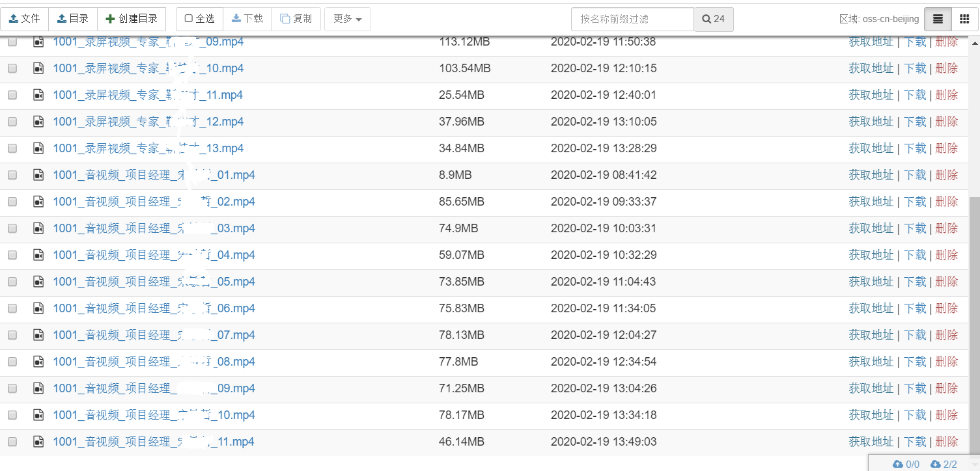Click 获取地址 for the 85.65MB file
Image resolution: width=980 pixels, height=471 pixels.
871,202
